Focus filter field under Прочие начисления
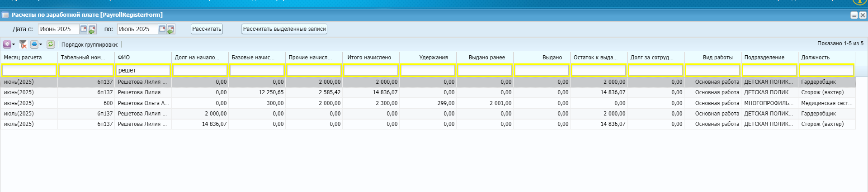 click(314, 70)
